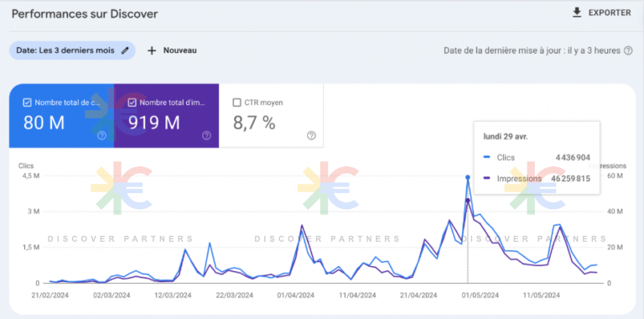The image size is (644, 319).
Task: Click the 22/03/2024 axis date label
Action: tap(235, 295)
